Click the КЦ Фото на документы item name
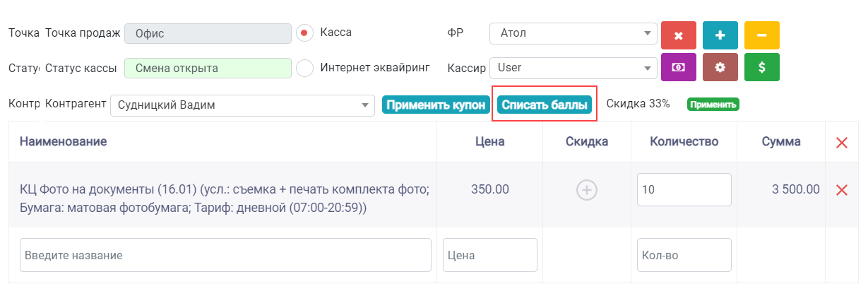868x308 pixels. click(225, 199)
